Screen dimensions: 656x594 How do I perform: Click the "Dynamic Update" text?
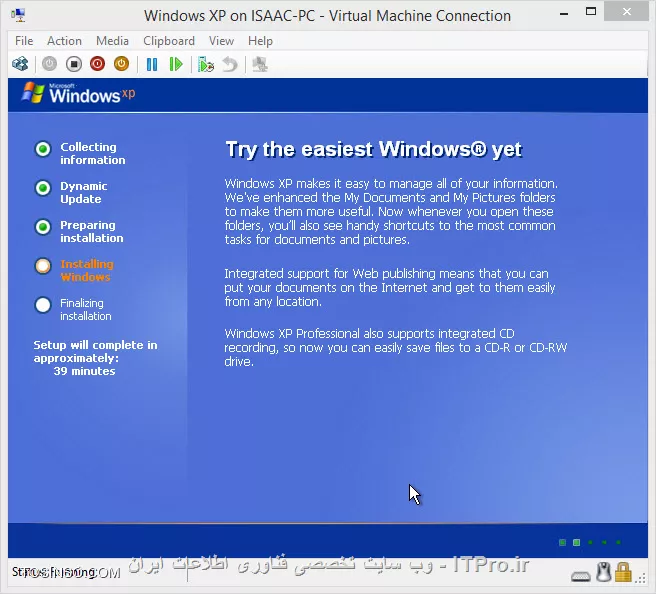(84, 192)
